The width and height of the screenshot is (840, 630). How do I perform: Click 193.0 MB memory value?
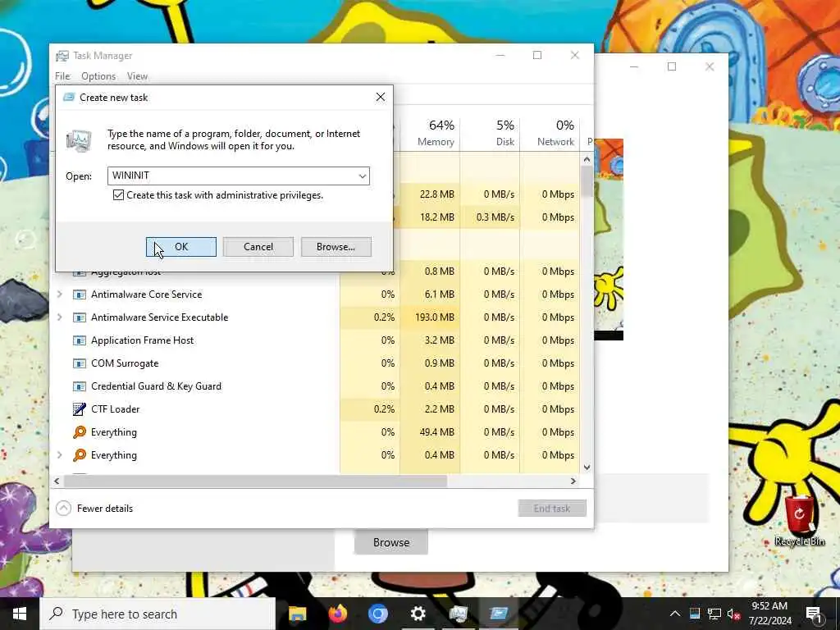tap(435, 317)
